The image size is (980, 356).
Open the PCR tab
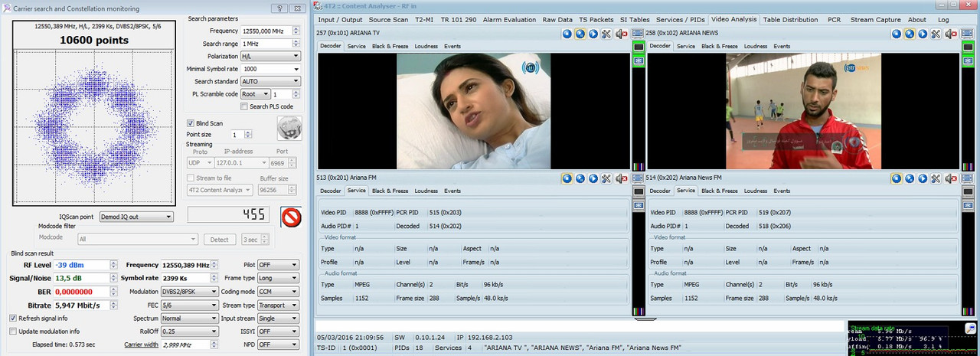pos(833,19)
